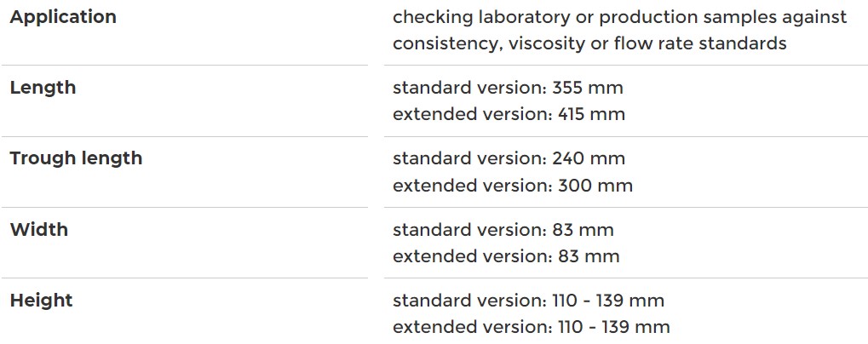Select the standard version 240 mm trough value
This screenshot has height=344, width=868.
click(x=509, y=158)
